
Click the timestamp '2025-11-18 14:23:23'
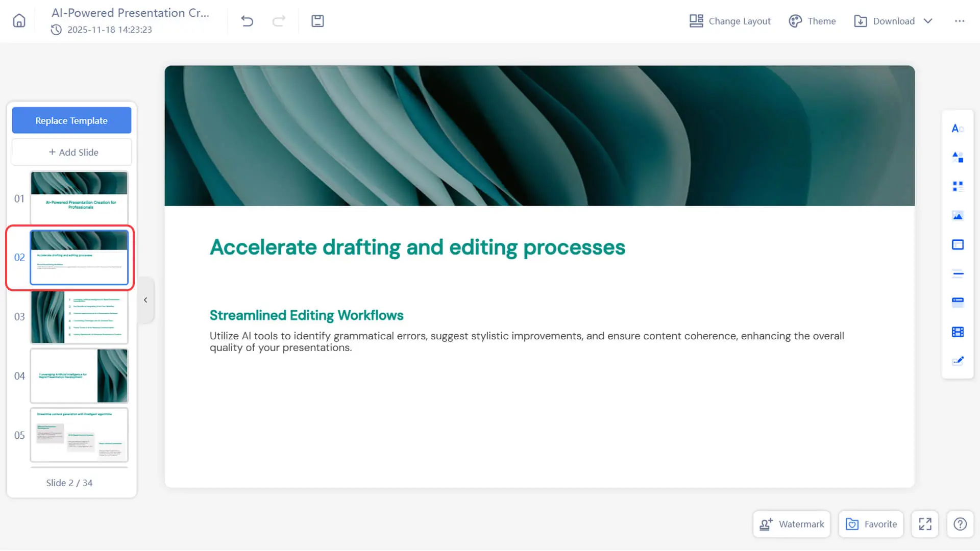click(110, 30)
